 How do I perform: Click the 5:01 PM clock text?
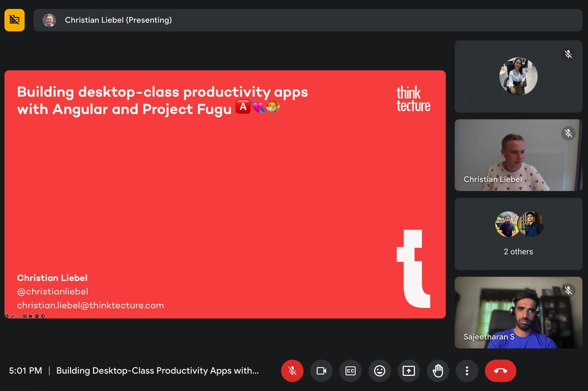click(x=25, y=371)
